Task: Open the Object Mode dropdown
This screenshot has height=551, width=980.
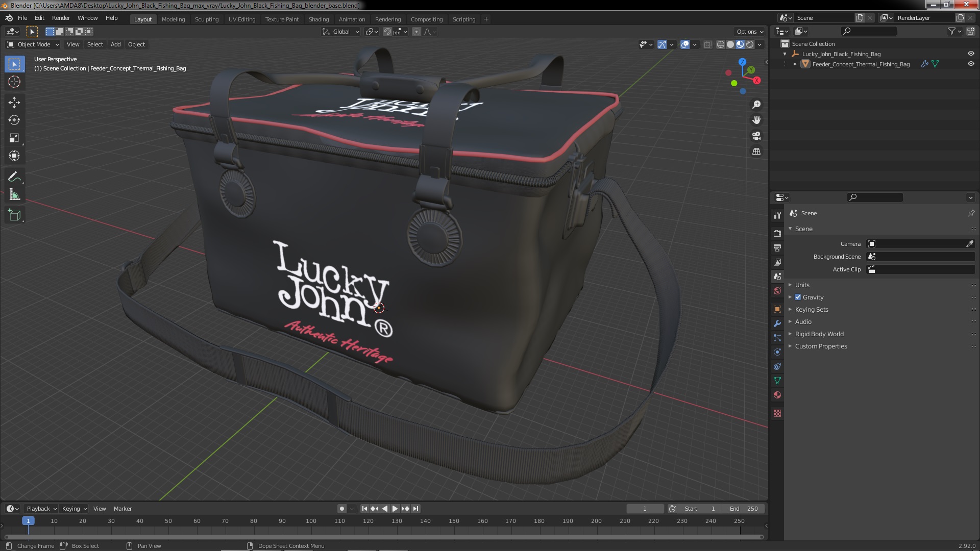Action: 33,44
